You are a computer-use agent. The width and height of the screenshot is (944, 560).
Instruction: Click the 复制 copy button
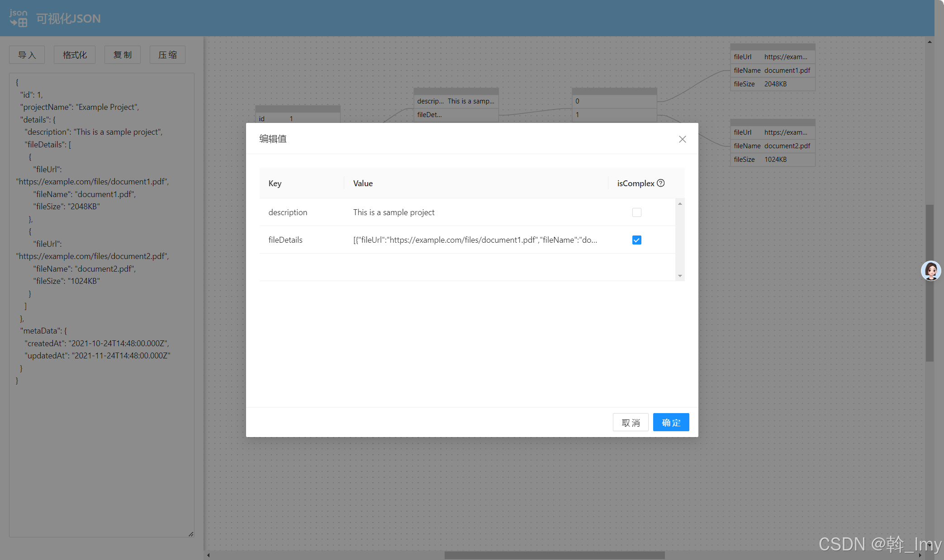[x=122, y=55]
